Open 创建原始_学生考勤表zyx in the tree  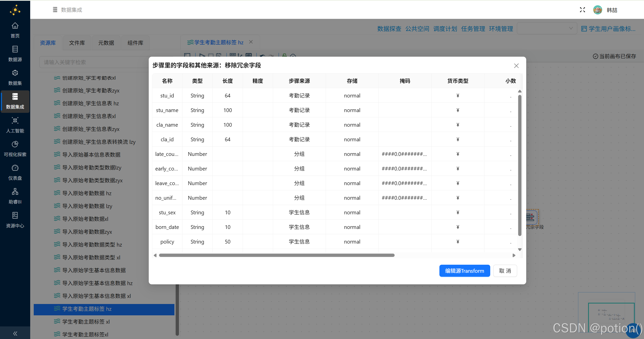pos(91,90)
